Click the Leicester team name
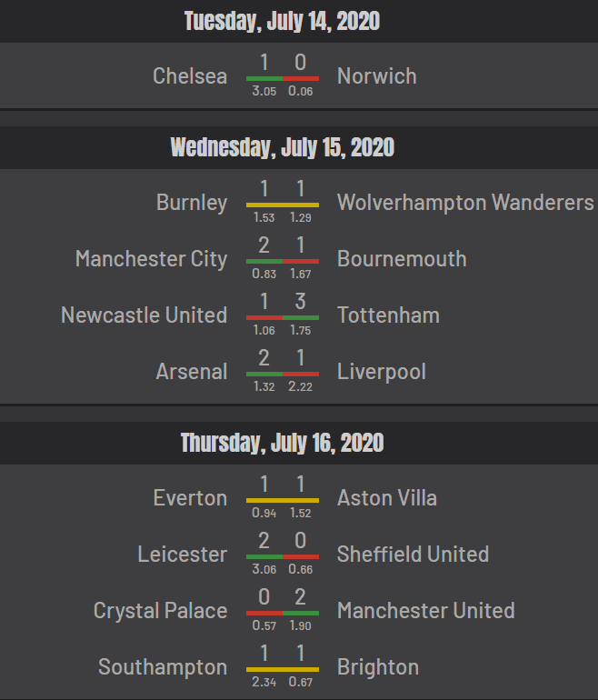The image size is (598, 700). [182, 554]
